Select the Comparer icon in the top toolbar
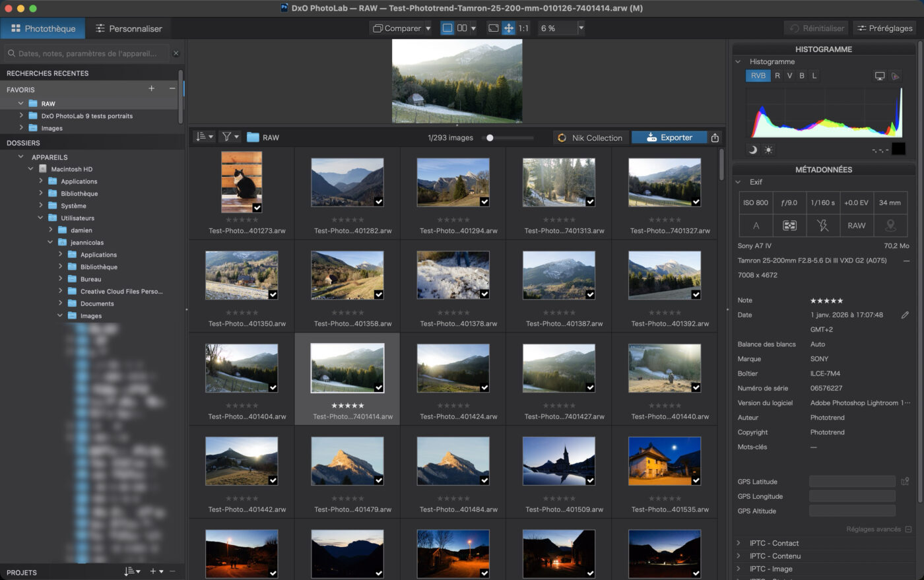 coord(378,28)
